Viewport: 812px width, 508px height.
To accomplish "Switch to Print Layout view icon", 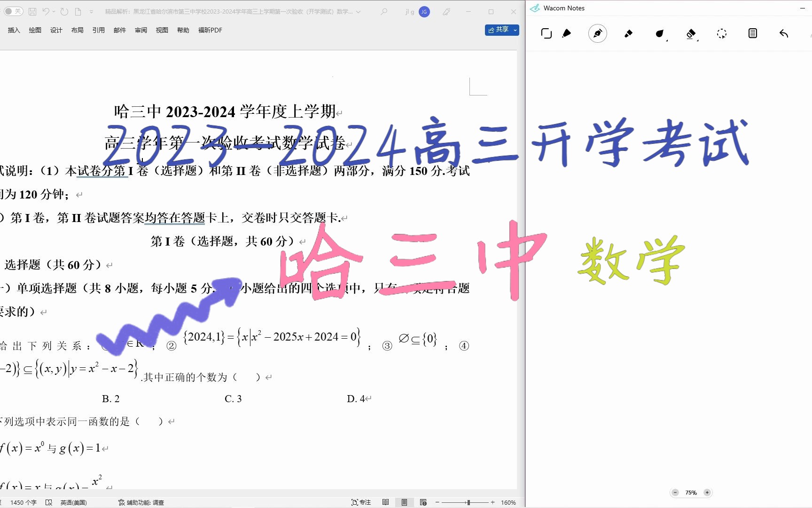I will (x=404, y=502).
